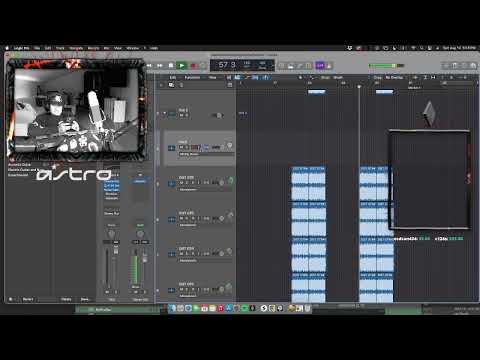Solo the selected highlighted track

coord(187,147)
